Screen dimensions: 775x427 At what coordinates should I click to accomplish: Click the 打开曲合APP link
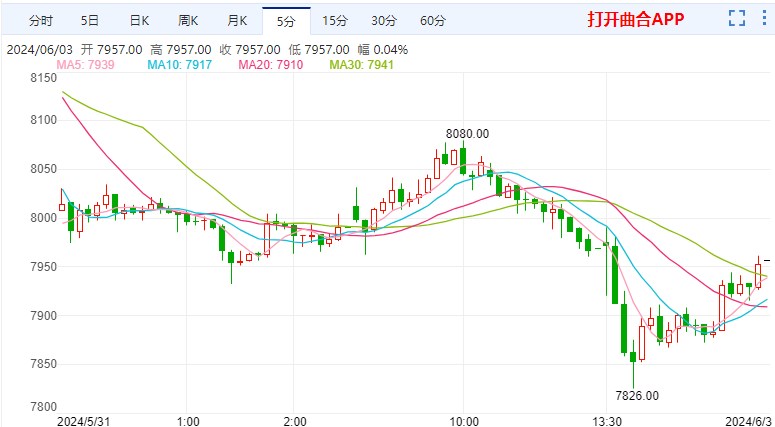[636, 19]
